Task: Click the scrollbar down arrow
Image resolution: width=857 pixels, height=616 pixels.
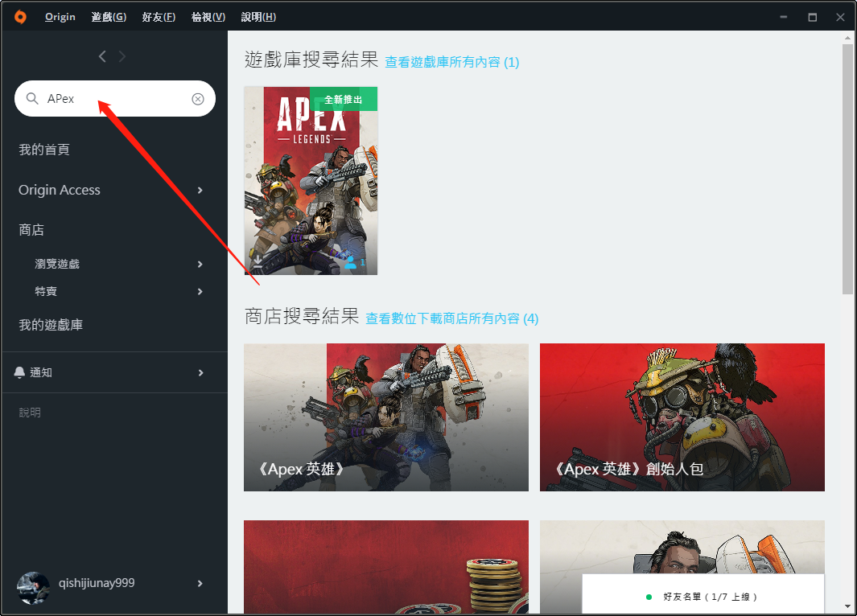Action: pyautogui.click(x=847, y=606)
